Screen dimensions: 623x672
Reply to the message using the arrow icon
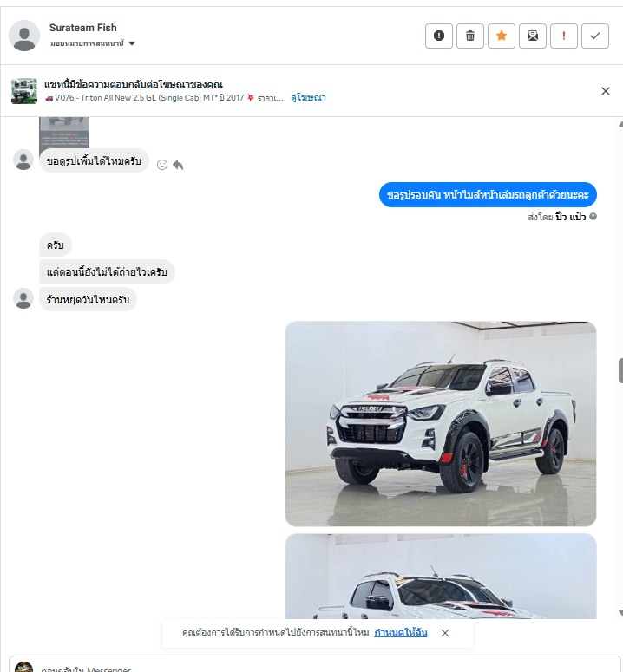tap(178, 165)
